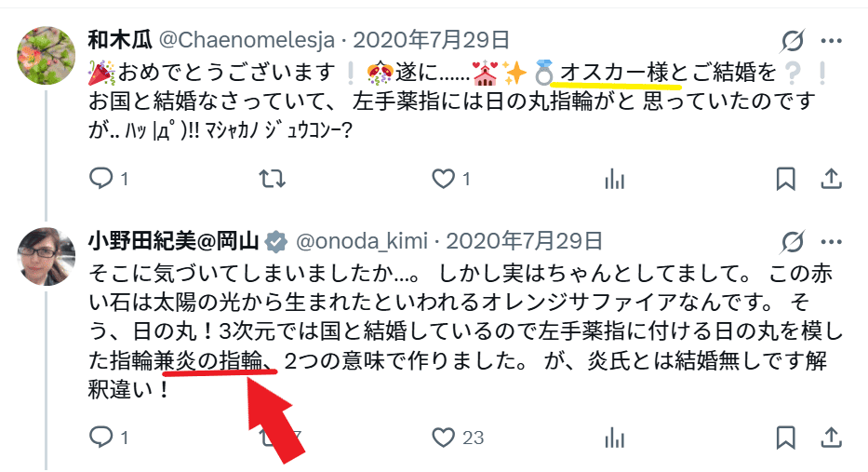This screenshot has height=472, width=868.
Task: Like 小野田紀美's tweet with 23 likes
Action: [x=444, y=438]
